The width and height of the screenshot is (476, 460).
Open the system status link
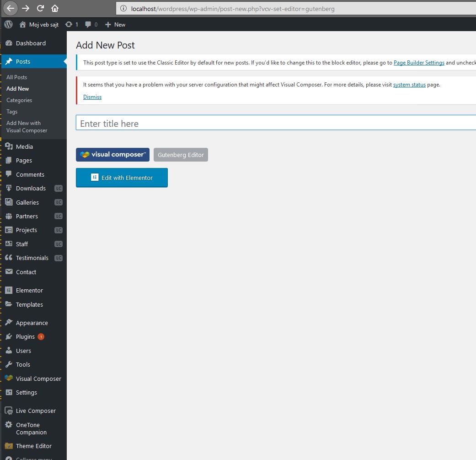pyautogui.click(x=409, y=85)
